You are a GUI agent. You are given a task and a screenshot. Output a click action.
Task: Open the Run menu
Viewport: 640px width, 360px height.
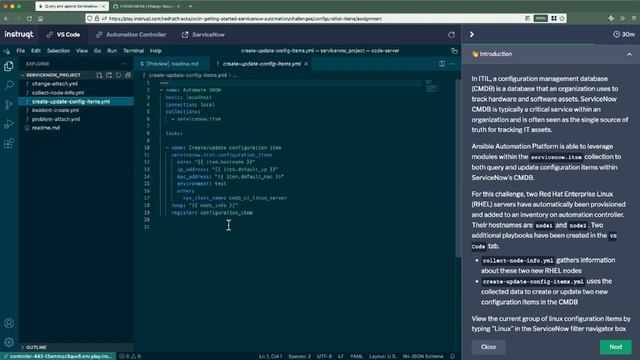[x=112, y=51]
